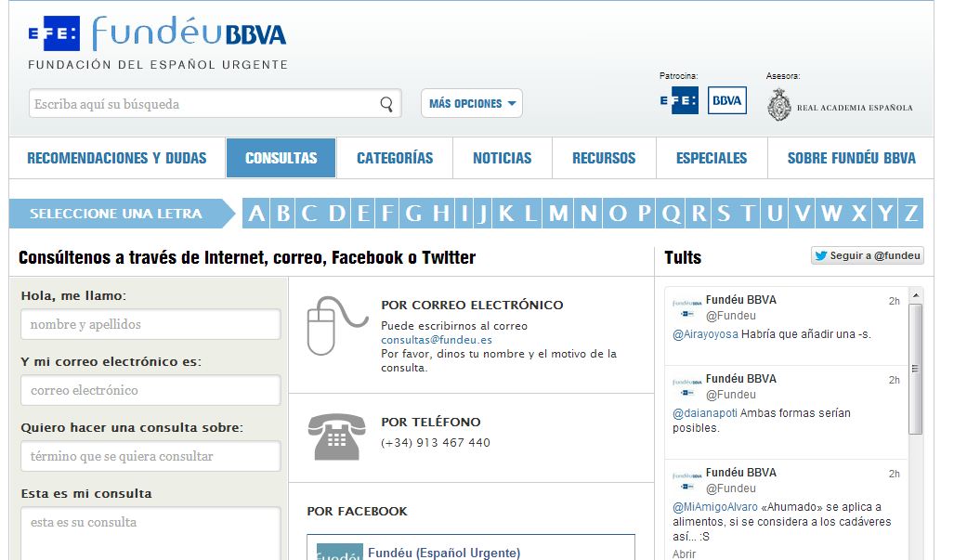
Task: Select letter P in the alphabet bar
Action: (x=645, y=214)
